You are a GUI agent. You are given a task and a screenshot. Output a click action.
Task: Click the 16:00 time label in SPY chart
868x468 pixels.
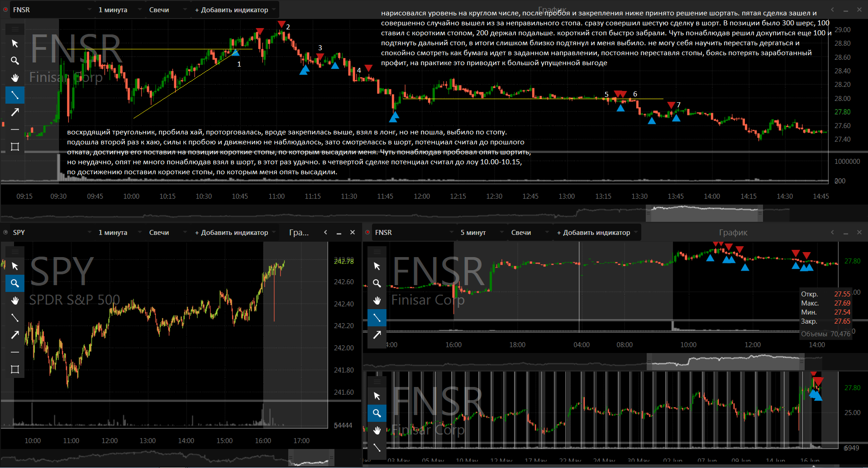tap(263, 440)
